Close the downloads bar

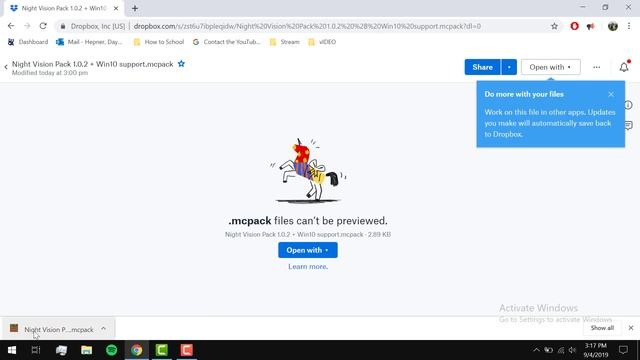click(631, 328)
